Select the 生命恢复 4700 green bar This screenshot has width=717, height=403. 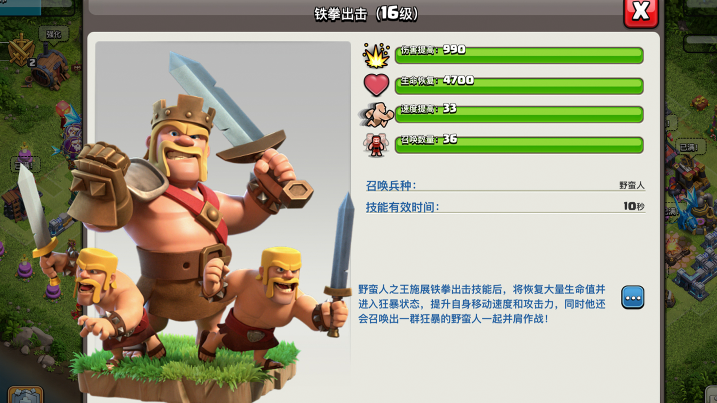point(519,86)
